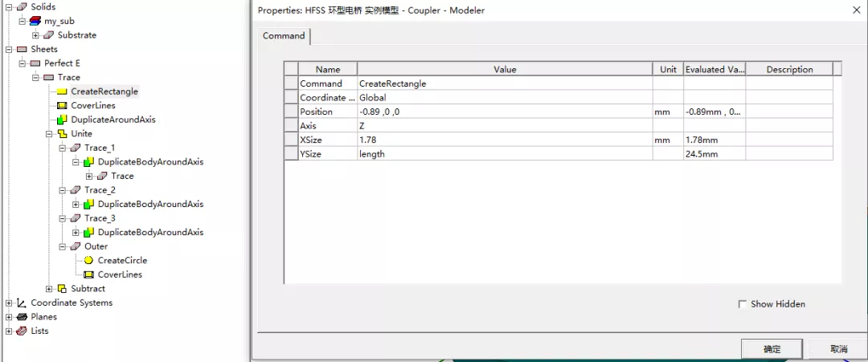Viewport: 868px width, 362px height.
Task: Click the Sheets folder icon
Action: coord(23,49)
